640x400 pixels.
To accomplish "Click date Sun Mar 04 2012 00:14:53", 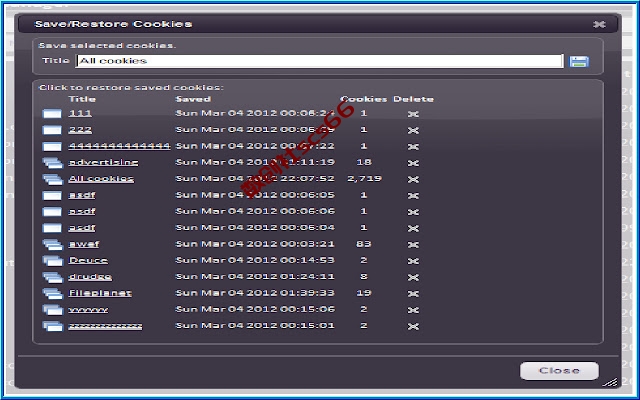I will (255, 260).
